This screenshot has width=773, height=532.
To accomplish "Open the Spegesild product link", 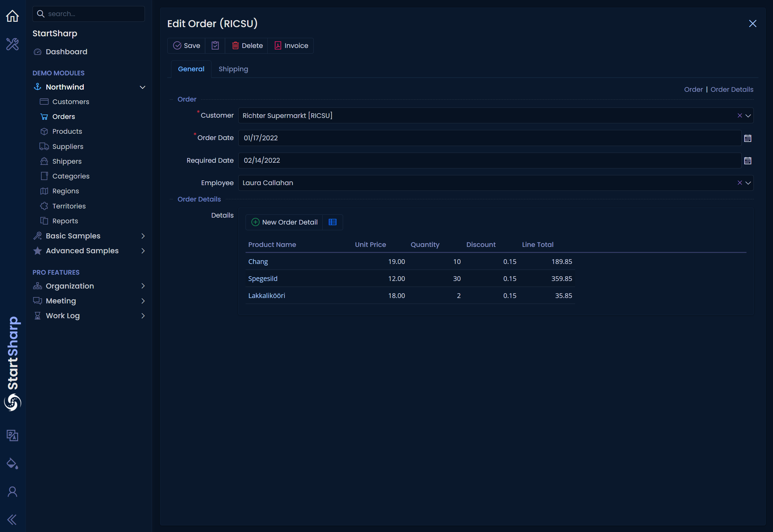I will tap(263, 278).
